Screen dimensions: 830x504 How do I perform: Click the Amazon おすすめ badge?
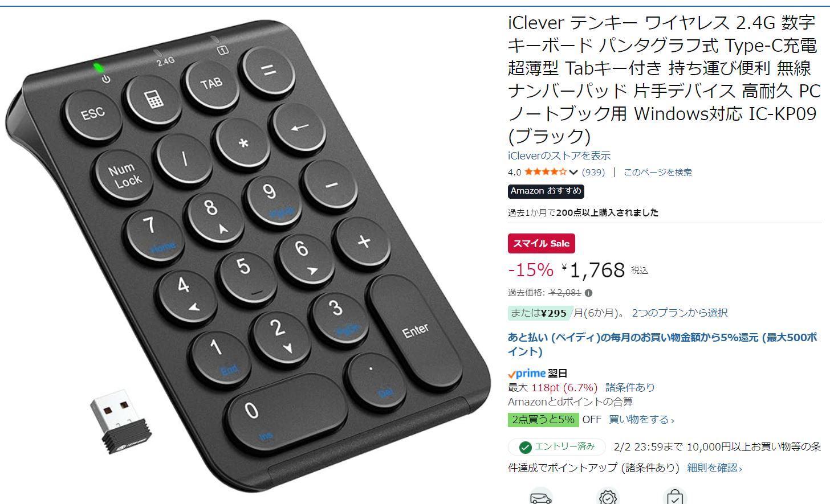pyautogui.click(x=546, y=191)
